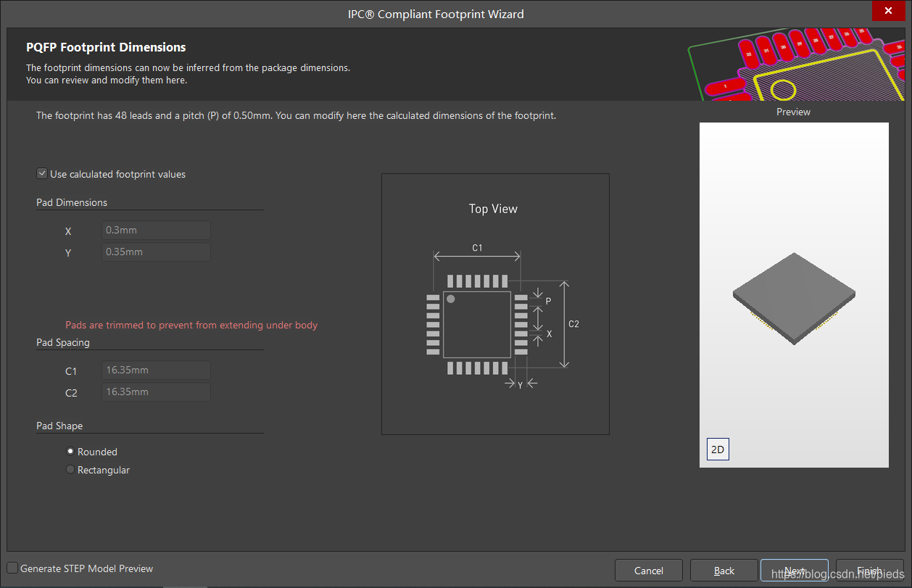The height and width of the screenshot is (588, 912).
Task: Focus the pad dimension Y field
Action: 156,252
